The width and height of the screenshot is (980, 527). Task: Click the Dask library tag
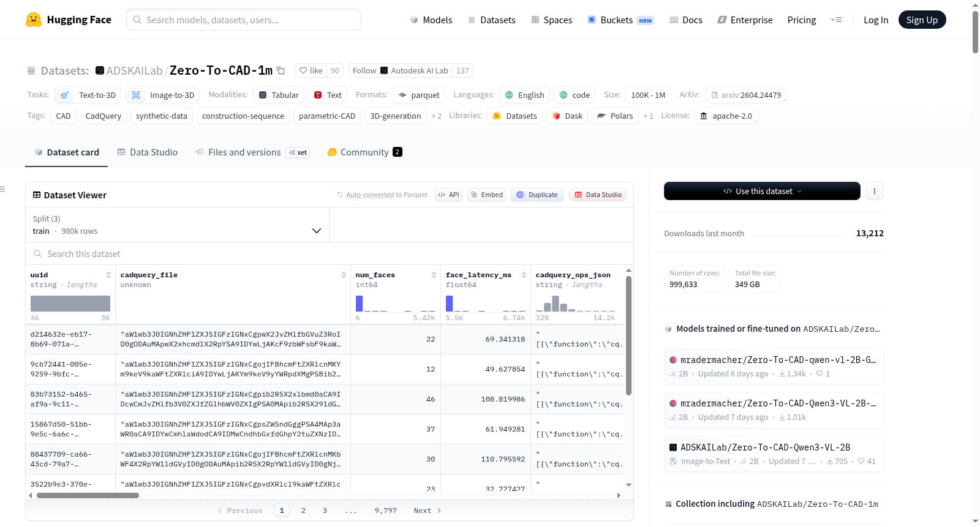point(567,116)
